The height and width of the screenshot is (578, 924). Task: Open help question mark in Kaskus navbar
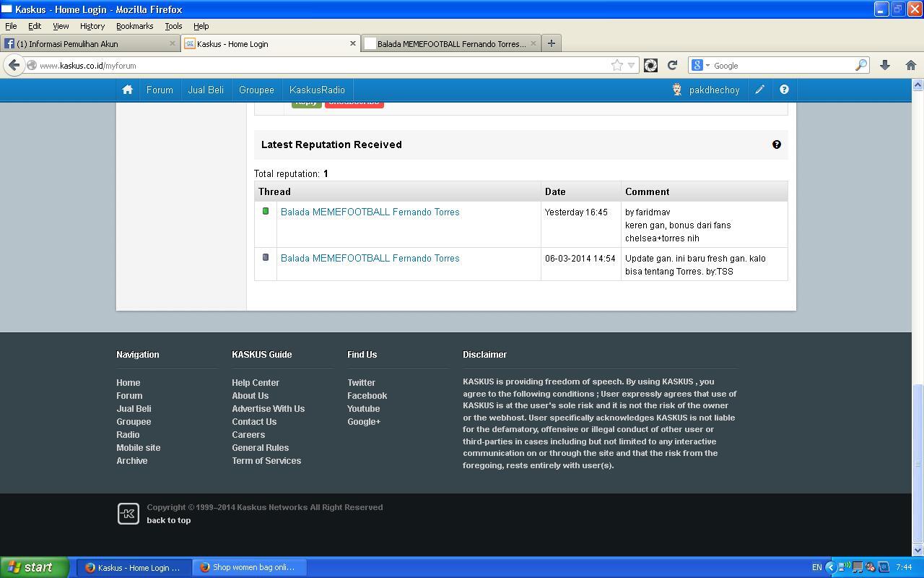784,90
